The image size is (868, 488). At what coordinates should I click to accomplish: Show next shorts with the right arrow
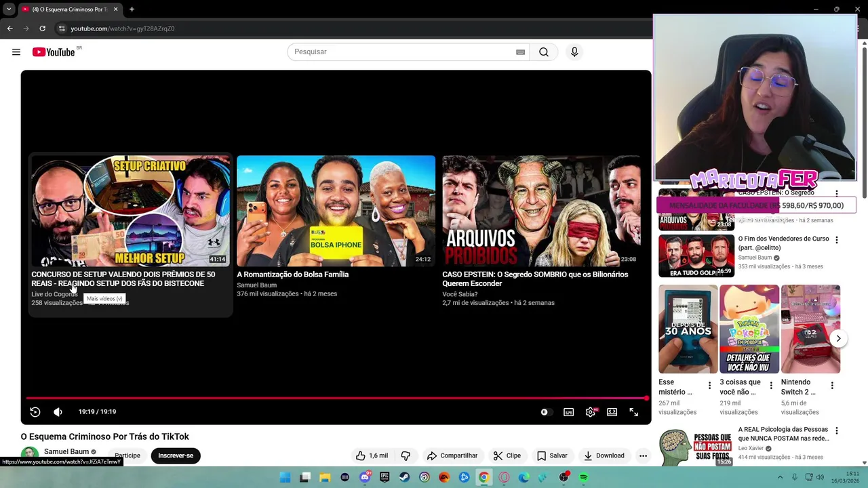(x=838, y=338)
